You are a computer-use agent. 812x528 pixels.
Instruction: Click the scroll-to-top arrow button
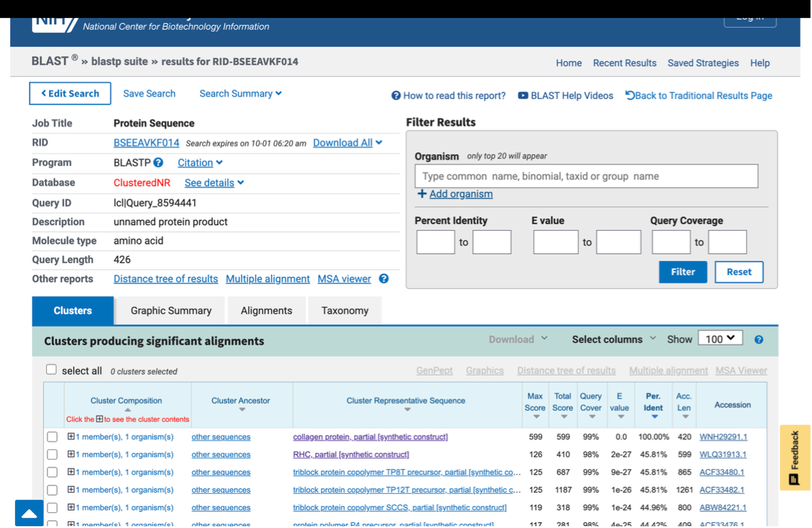tap(29, 514)
